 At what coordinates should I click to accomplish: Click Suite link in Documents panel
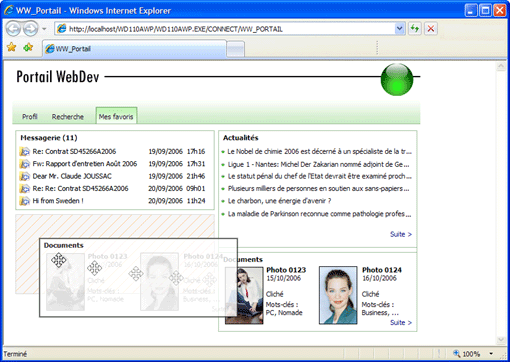[x=401, y=323]
